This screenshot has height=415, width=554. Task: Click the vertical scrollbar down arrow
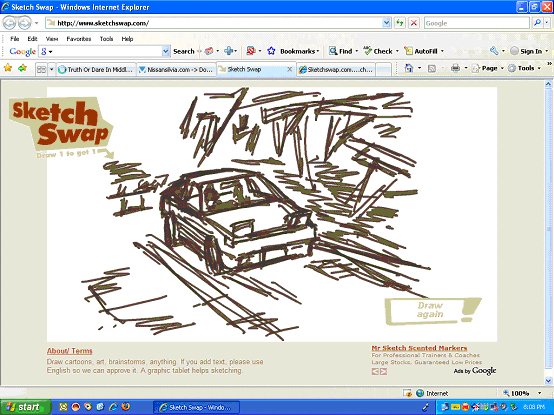point(548,381)
